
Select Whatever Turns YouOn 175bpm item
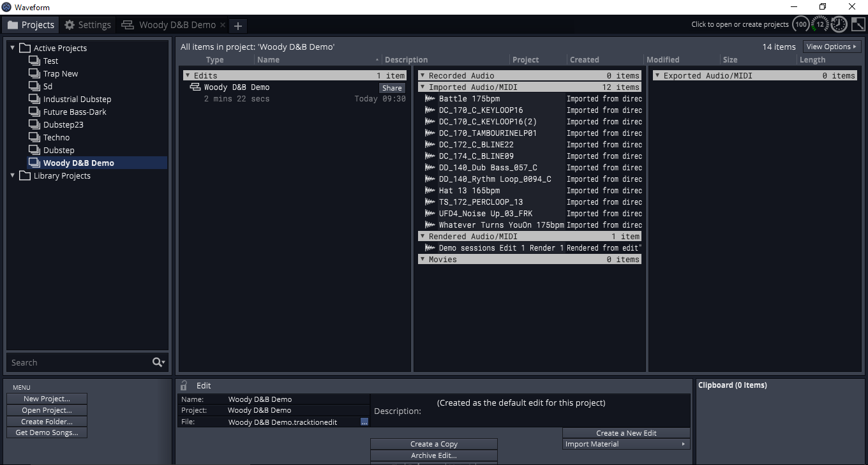click(502, 225)
